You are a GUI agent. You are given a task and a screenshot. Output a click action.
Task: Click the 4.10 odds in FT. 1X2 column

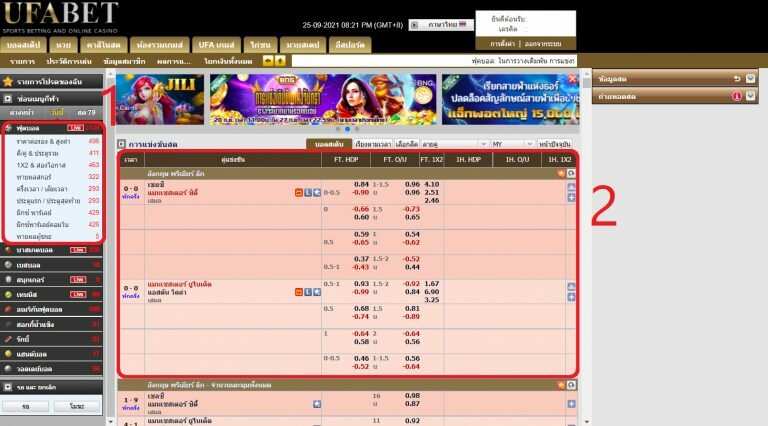click(432, 184)
